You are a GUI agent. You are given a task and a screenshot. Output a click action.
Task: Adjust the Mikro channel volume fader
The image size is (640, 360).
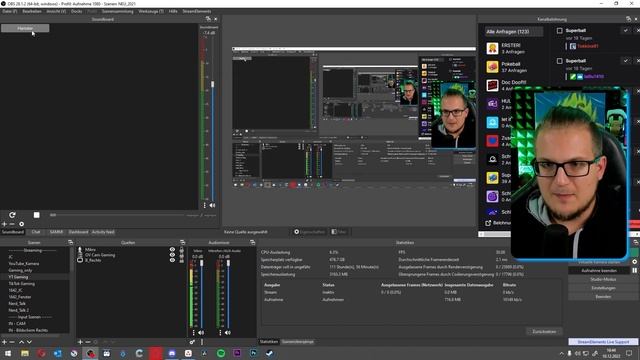tap(201, 264)
